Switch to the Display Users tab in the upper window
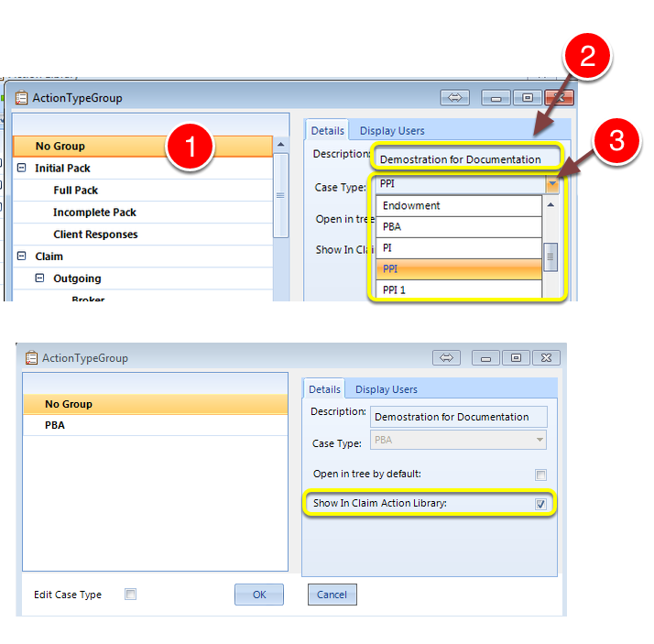 click(392, 131)
